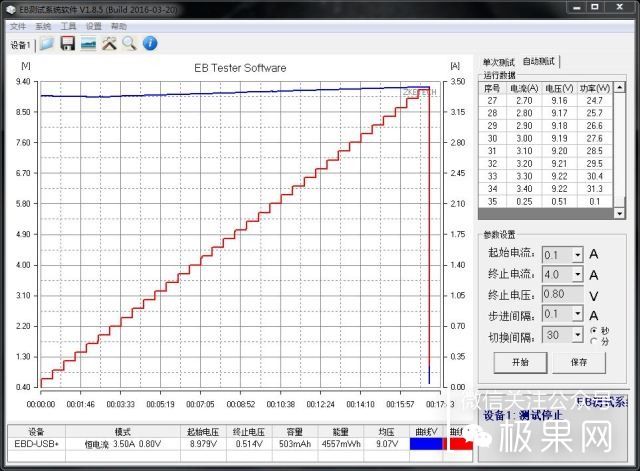Image resolution: width=640 pixels, height=471 pixels.
Task: Click the red current curve color swatch
Action: tap(460, 444)
